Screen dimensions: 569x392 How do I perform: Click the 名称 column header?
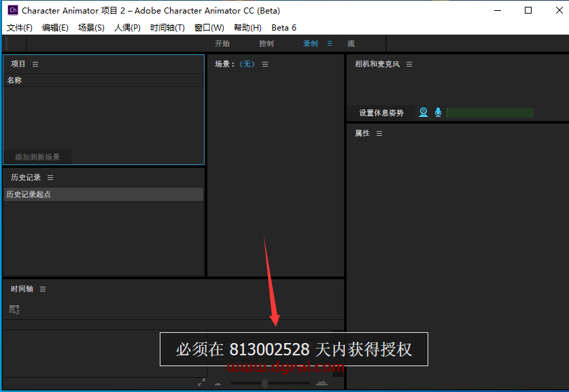click(x=104, y=80)
